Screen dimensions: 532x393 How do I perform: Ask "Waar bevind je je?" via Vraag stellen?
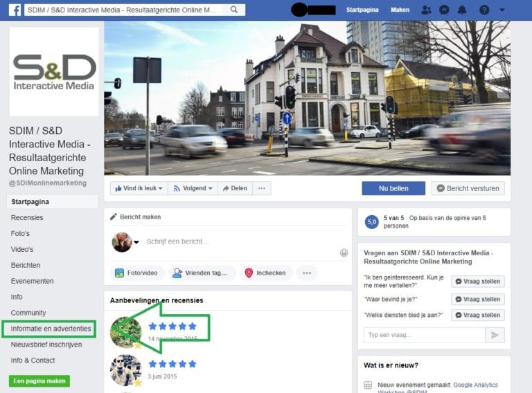[478, 300]
